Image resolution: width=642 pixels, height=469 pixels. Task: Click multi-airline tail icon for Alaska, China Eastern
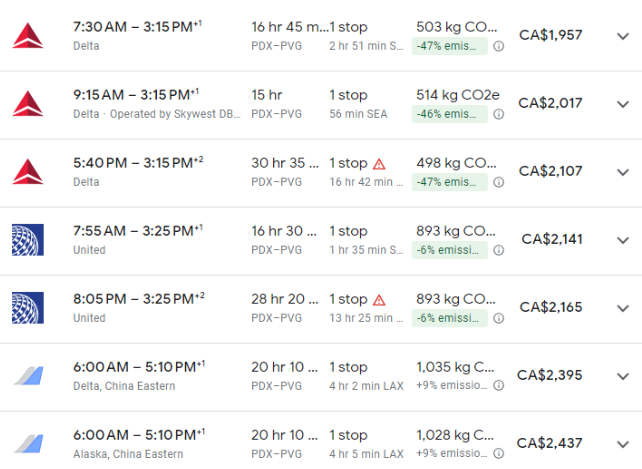29,444
